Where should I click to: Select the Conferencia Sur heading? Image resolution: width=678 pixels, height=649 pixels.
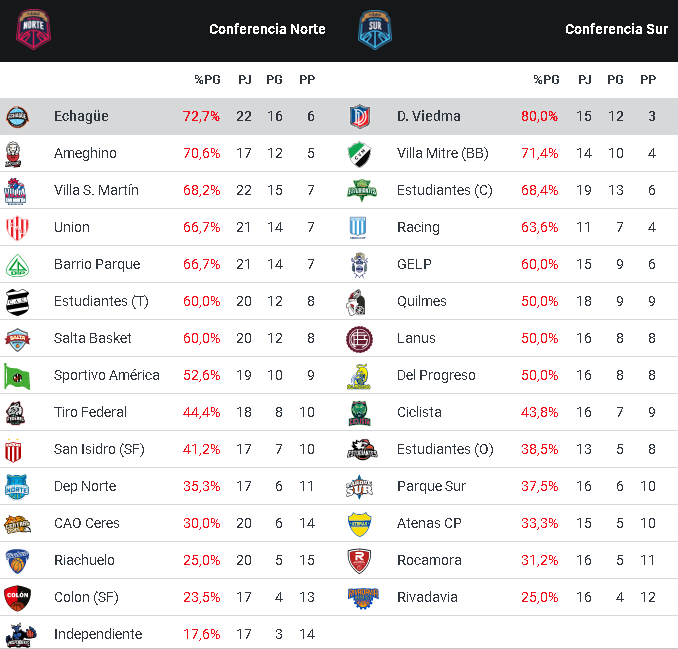coord(616,29)
